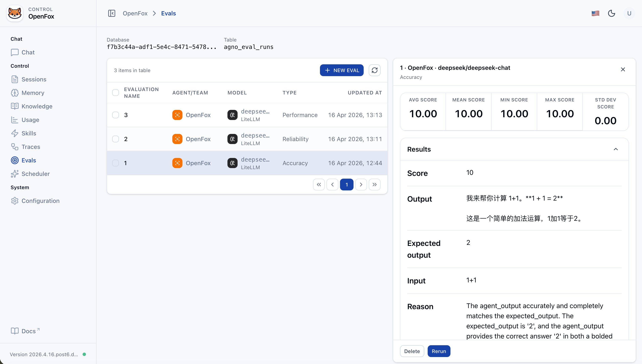Navigate to OpenFox via breadcrumb
Image resolution: width=642 pixels, height=364 pixels.
(135, 13)
